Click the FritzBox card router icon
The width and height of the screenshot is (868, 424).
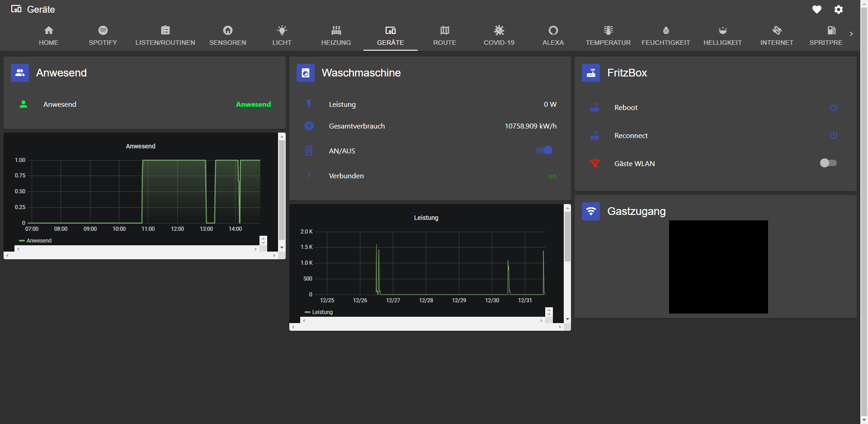[x=591, y=73]
